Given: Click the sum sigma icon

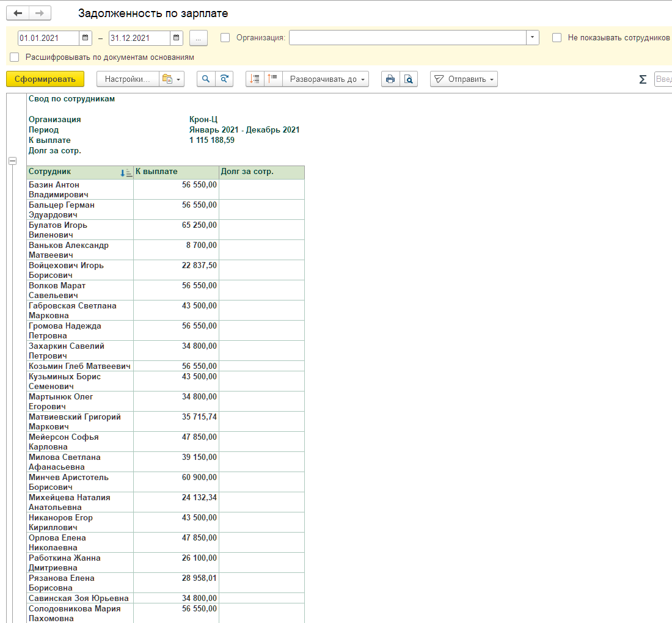Looking at the screenshot, I should tap(643, 79).
